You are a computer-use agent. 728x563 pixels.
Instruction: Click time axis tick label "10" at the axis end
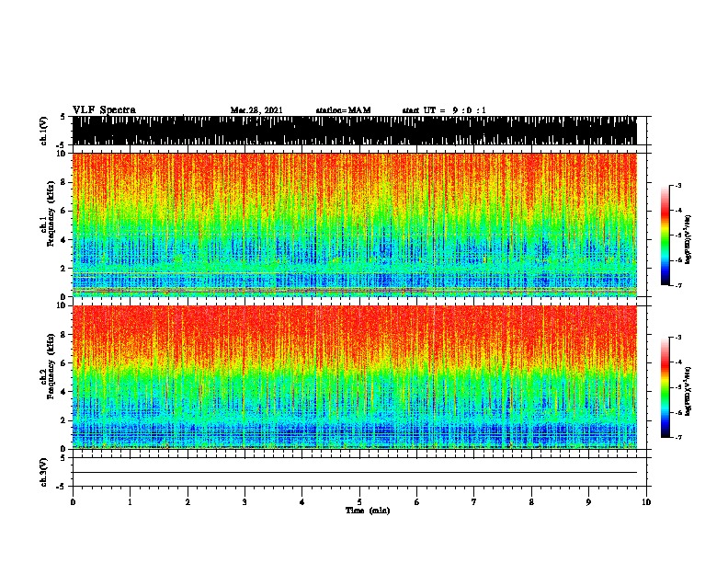tap(646, 502)
